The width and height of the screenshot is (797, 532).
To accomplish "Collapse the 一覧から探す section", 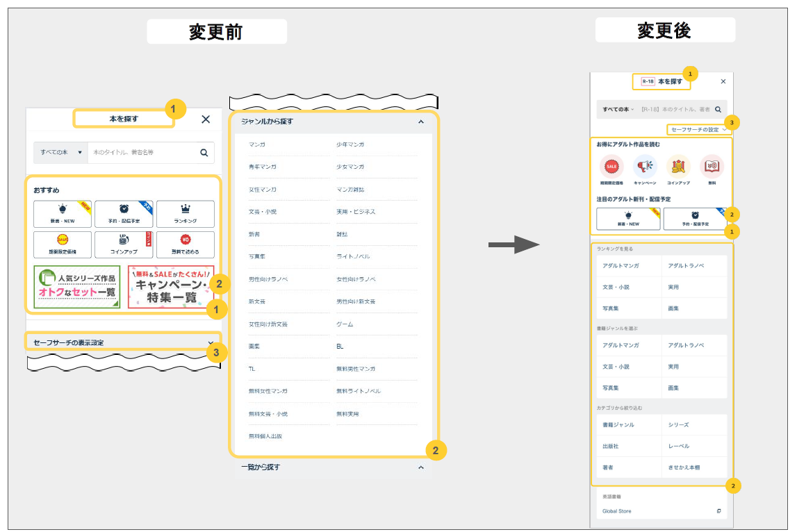I will click(x=420, y=467).
